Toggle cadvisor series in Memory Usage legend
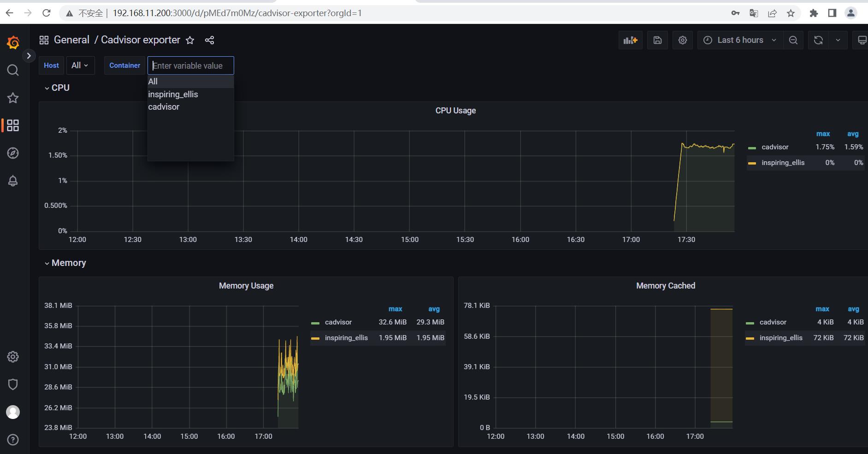This screenshot has width=868, height=454. (338, 322)
